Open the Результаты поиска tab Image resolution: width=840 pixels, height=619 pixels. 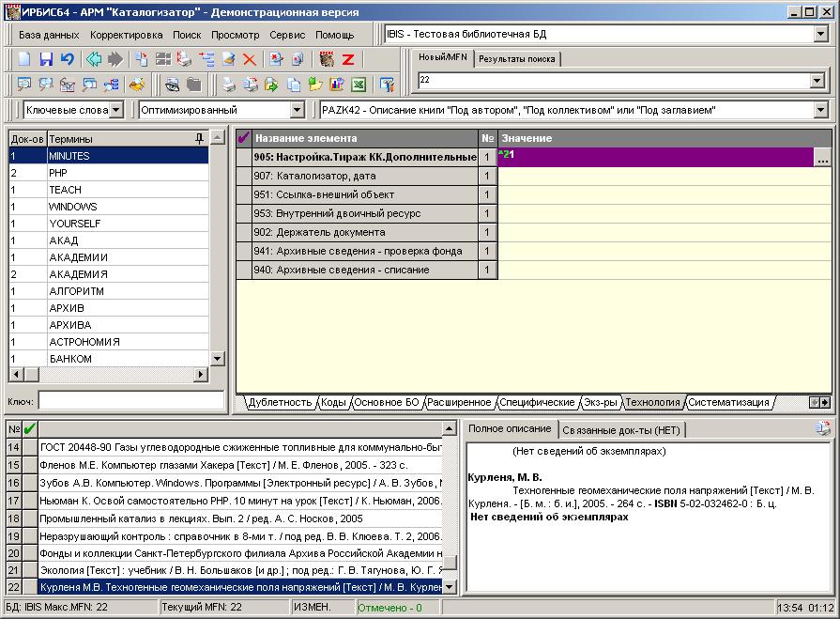(x=516, y=58)
